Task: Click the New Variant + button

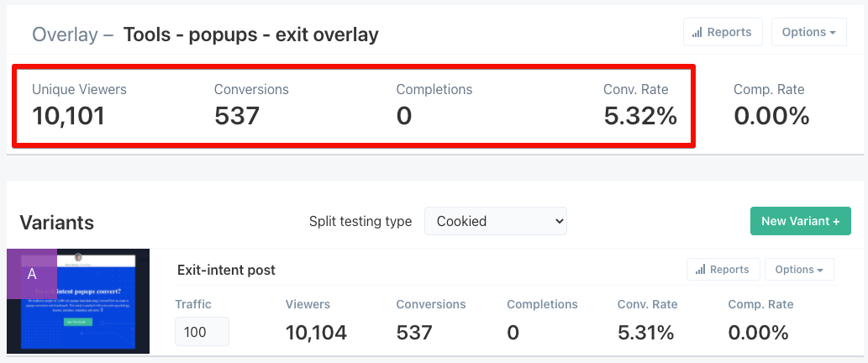Action: pyautogui.click(x=800, y=221)
